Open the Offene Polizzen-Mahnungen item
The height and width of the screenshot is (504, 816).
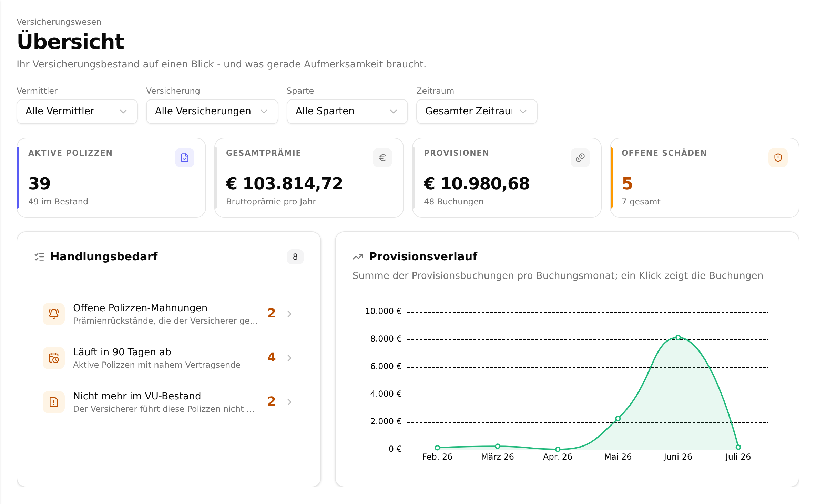click(x=169, y=314)
